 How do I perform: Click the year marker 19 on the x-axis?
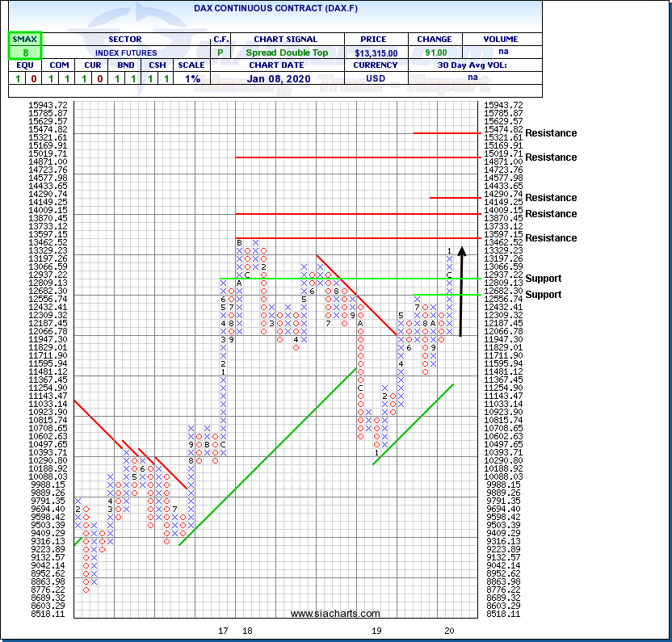(376, 631)
